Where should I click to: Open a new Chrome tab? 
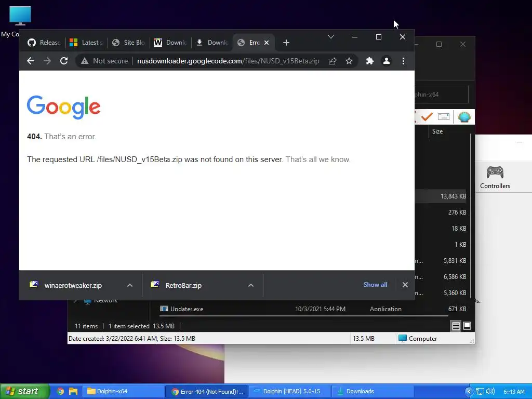pyautogui.click(x=286, y=43)
